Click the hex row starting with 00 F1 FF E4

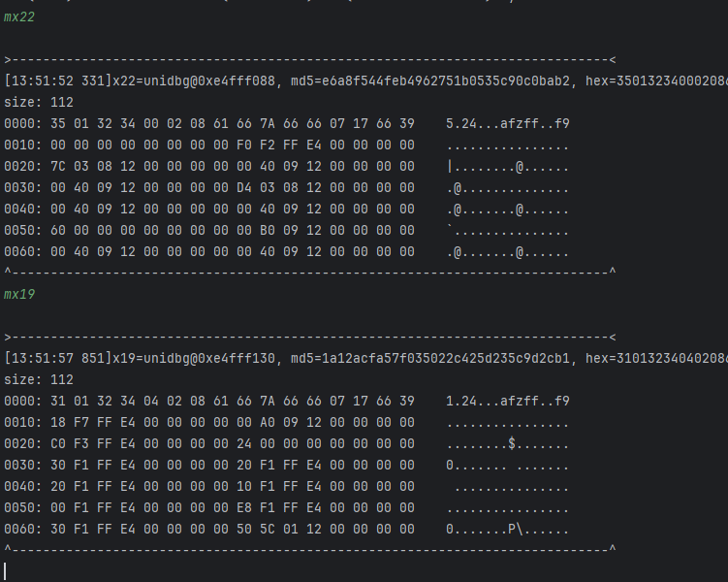(231, 507)
